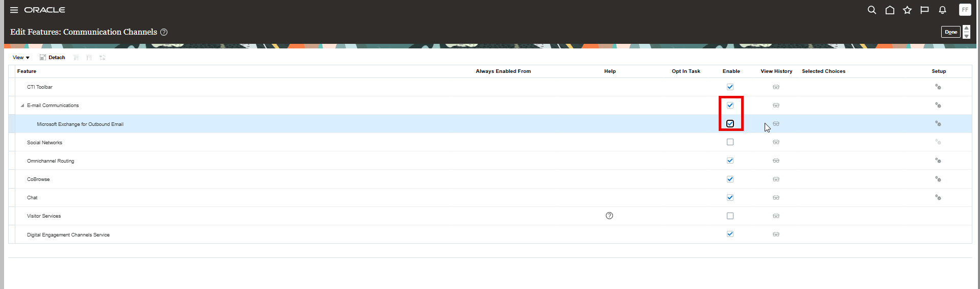Select the Visitor Services row label
The height and width of the screenshot is (289, 980).
click(x=44, y=216)
